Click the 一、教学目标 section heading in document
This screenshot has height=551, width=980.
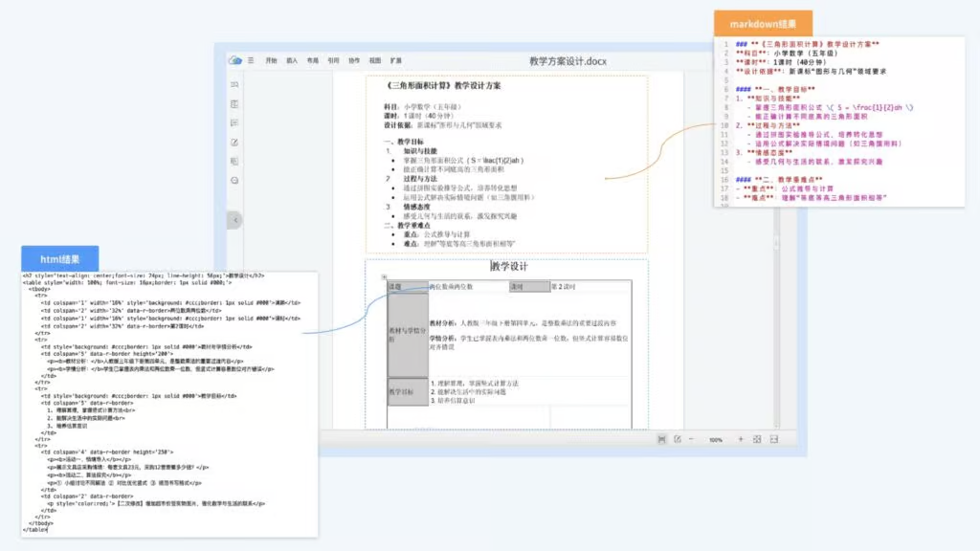click(x=404, y=142)
